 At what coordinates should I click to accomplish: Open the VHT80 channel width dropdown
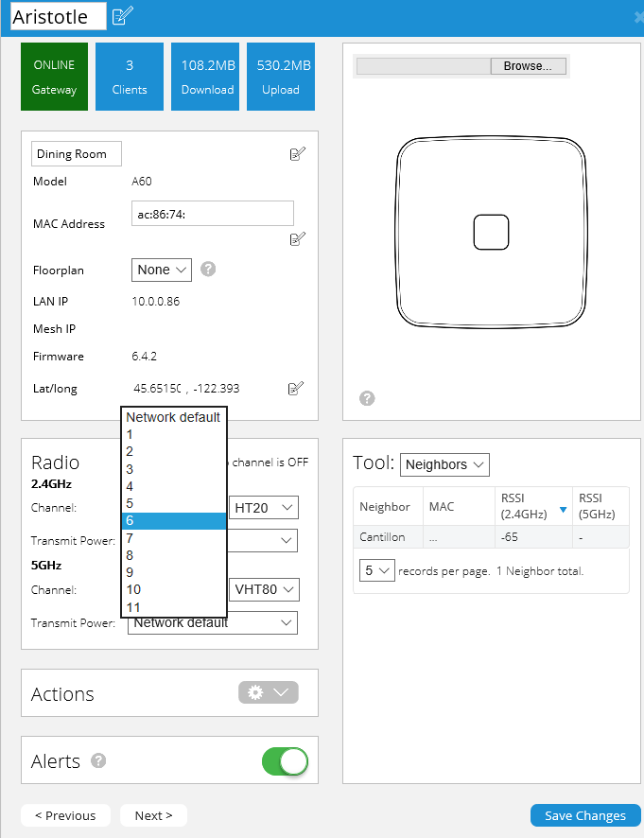click(x=264, y=589)
